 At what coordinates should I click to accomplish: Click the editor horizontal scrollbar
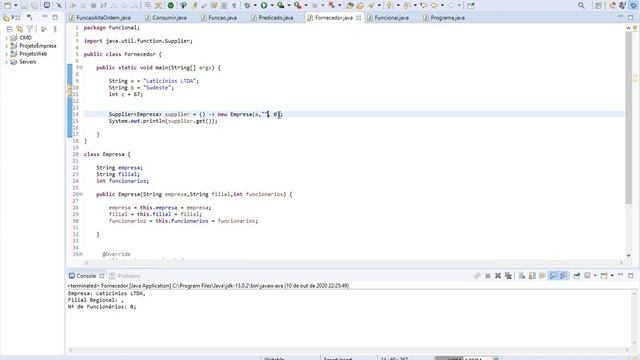point(353,262)
